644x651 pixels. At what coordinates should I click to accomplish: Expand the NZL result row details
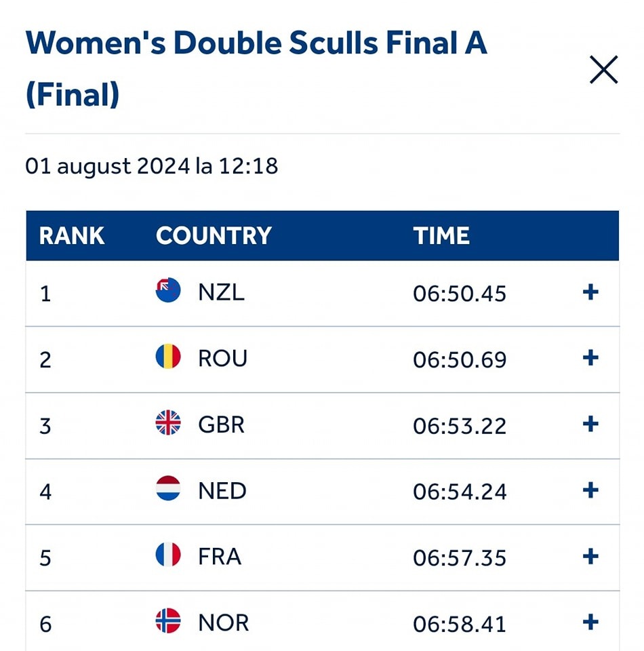590,292
